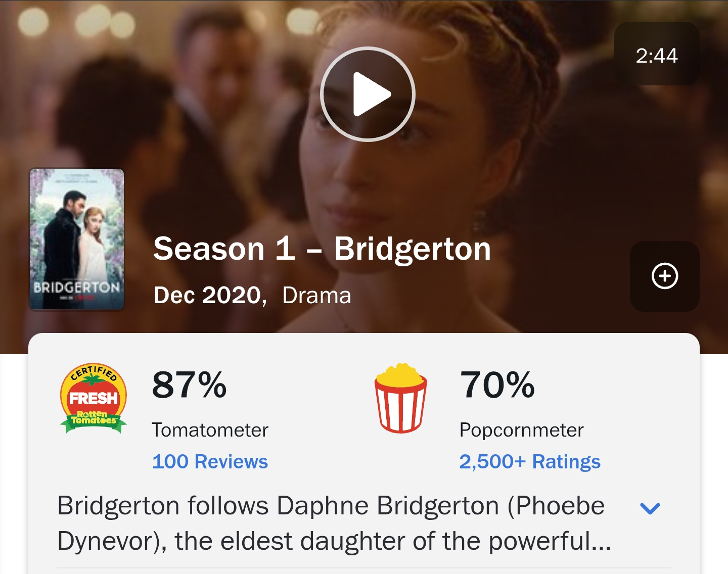Screen dimensions: 728x574
Task: Select the Tomatometer label
Action: (x=210, y=430)
